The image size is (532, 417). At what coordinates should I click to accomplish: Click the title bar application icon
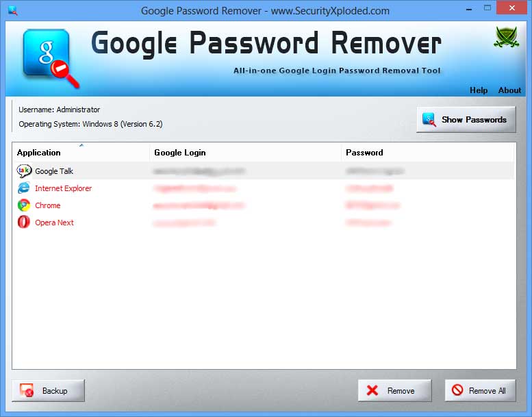tap(13, 10)
